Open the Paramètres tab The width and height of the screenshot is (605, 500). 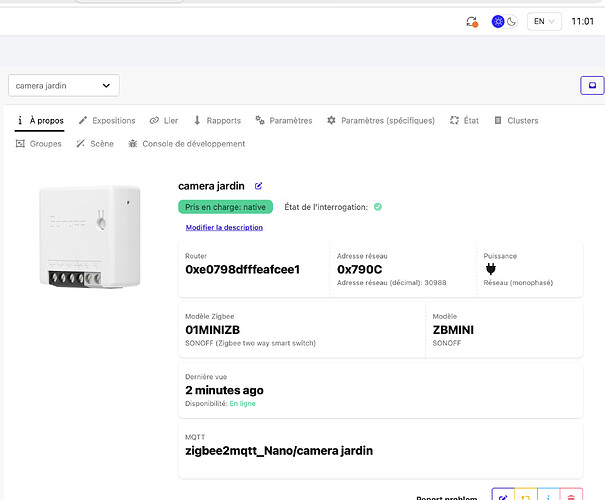point(284,121)
